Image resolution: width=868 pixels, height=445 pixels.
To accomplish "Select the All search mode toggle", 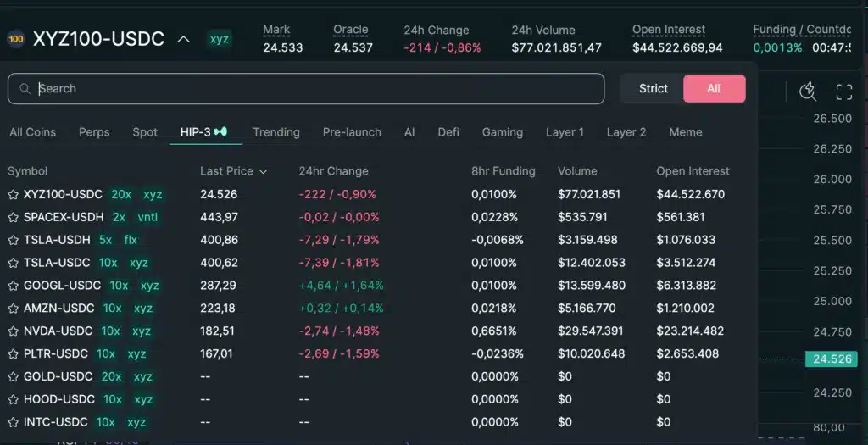I will tap(714, 89).
